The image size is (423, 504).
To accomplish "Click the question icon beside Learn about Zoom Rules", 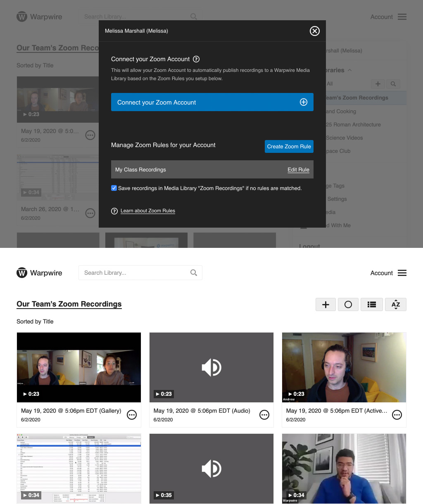I will 114,211.
